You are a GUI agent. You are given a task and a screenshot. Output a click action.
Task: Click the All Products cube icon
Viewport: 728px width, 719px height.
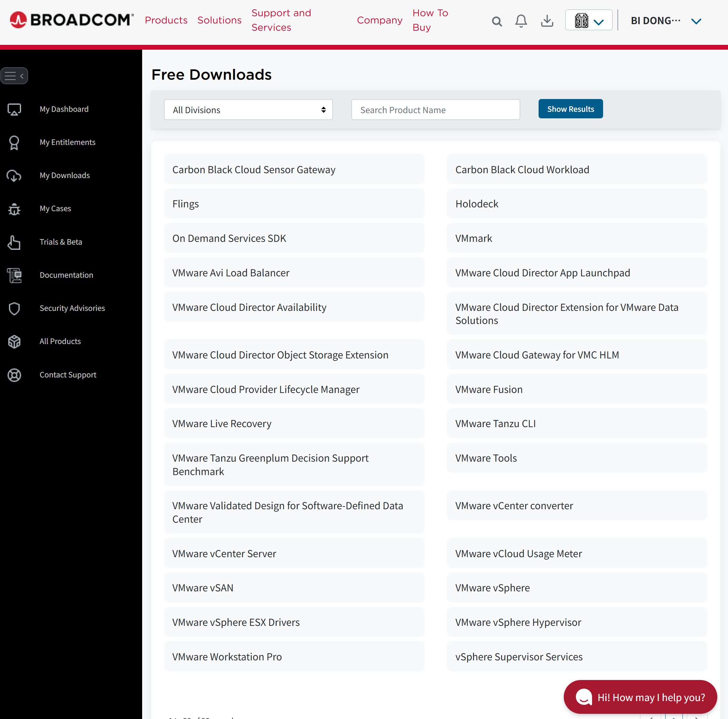click(14, 342)
